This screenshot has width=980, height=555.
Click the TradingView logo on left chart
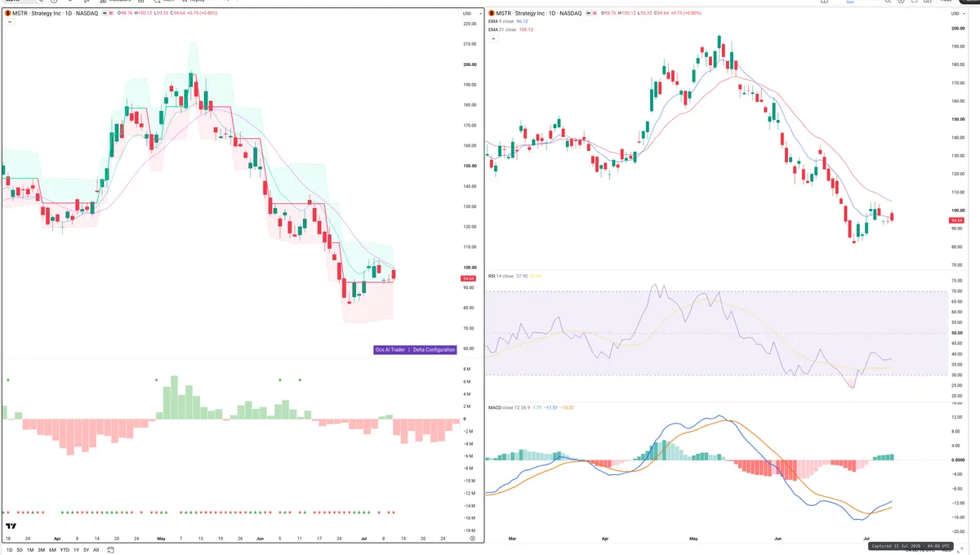pos(11,526)
